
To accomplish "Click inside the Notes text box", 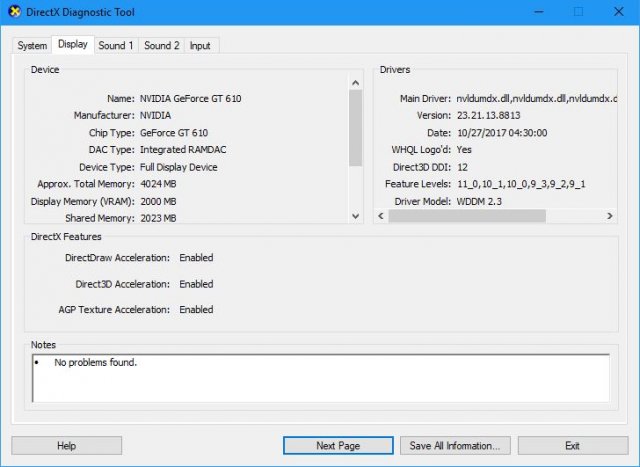I will [320, 378].
